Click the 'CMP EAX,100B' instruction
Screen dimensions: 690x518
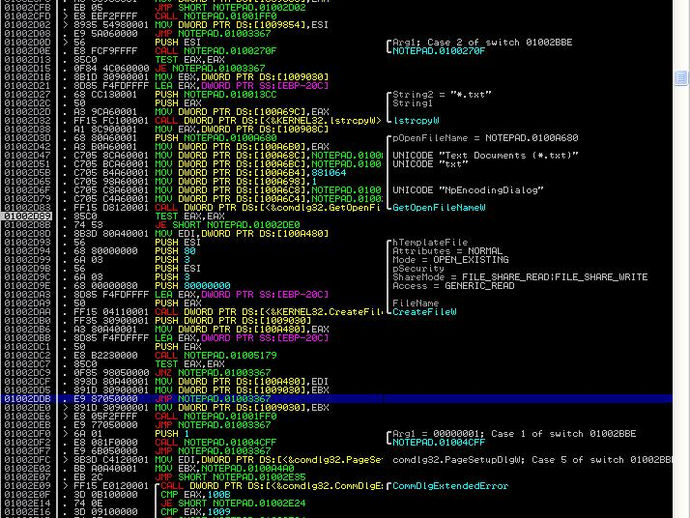click(x=195, y=495)
